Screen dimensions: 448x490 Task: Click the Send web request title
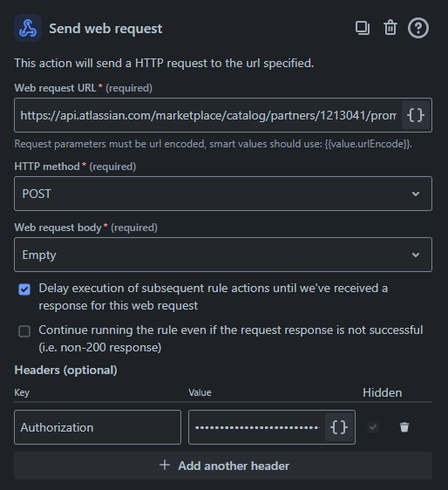pyautogui.click(x=105, y=29)
